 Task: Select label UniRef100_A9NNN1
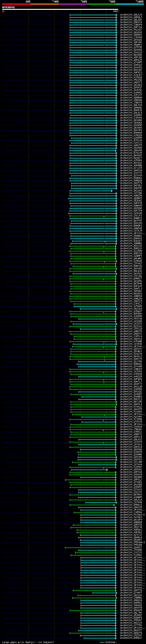131,243
